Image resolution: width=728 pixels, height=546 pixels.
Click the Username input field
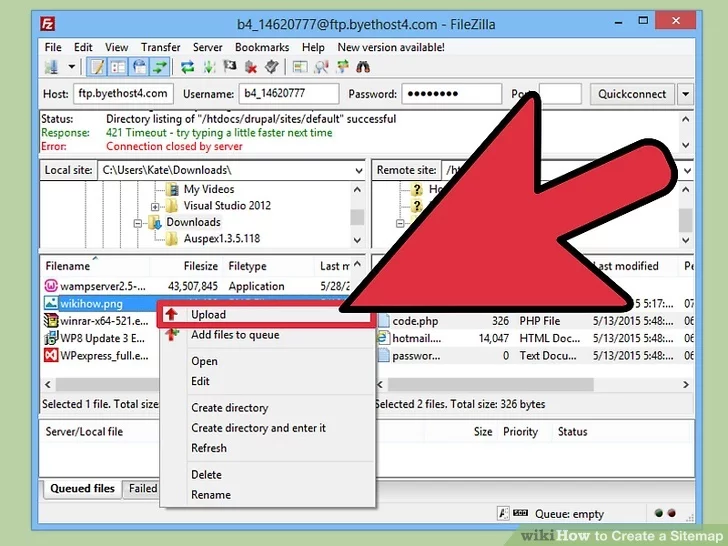289,94
